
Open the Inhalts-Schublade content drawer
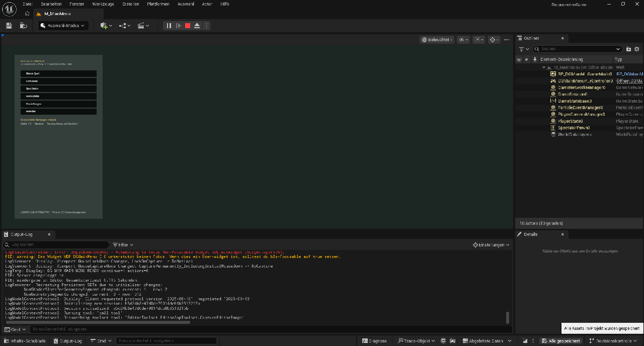(25, 341)
